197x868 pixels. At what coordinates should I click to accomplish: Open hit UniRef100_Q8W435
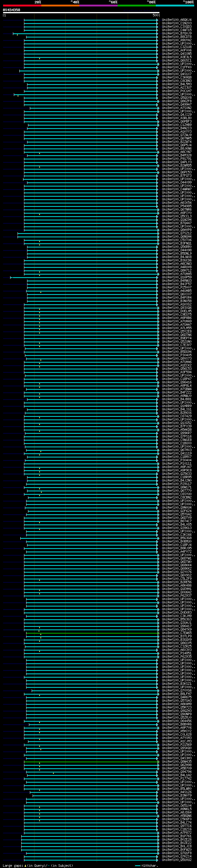[x=176, y=762]
